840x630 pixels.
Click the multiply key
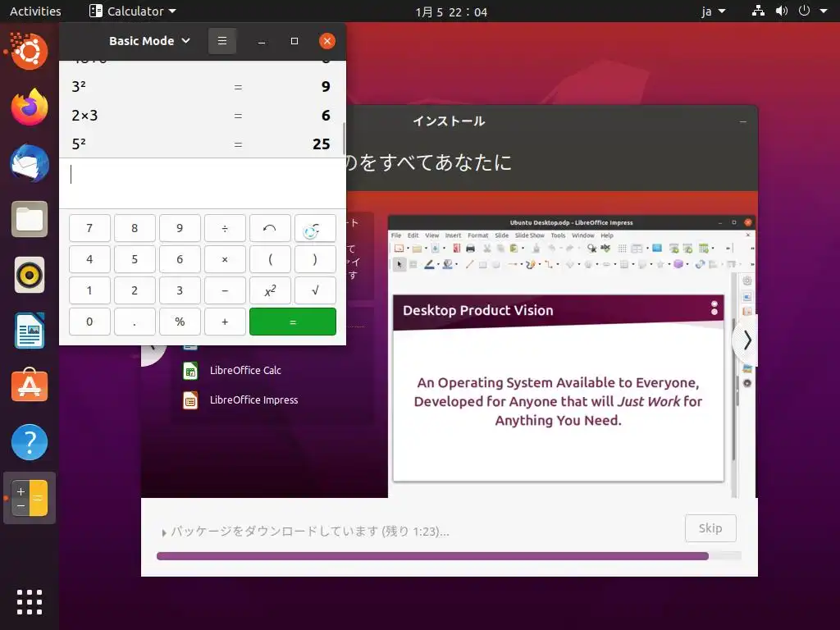click(x=225, y=259)
